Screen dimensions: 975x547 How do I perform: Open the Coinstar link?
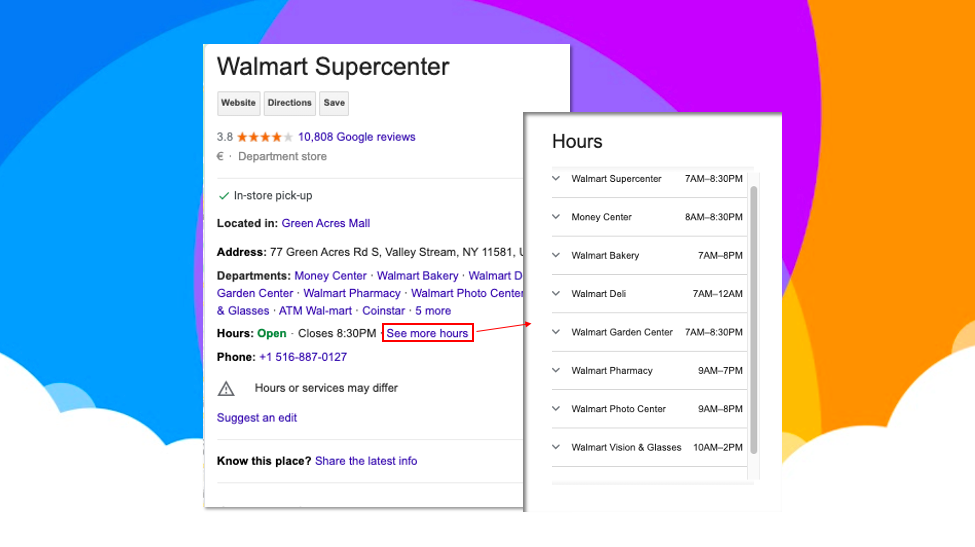click(x=384, y=310)
